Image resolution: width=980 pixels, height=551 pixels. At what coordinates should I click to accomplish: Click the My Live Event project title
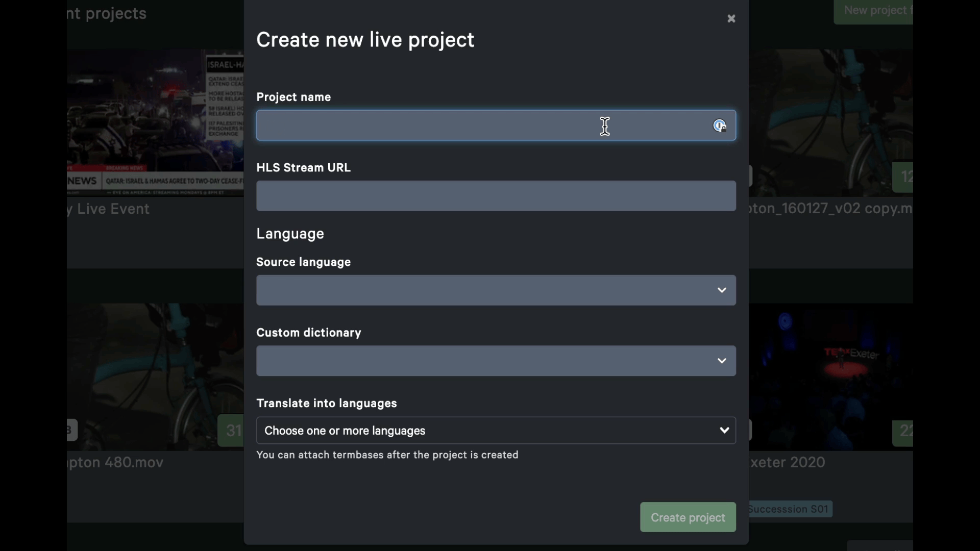(108, 209)
